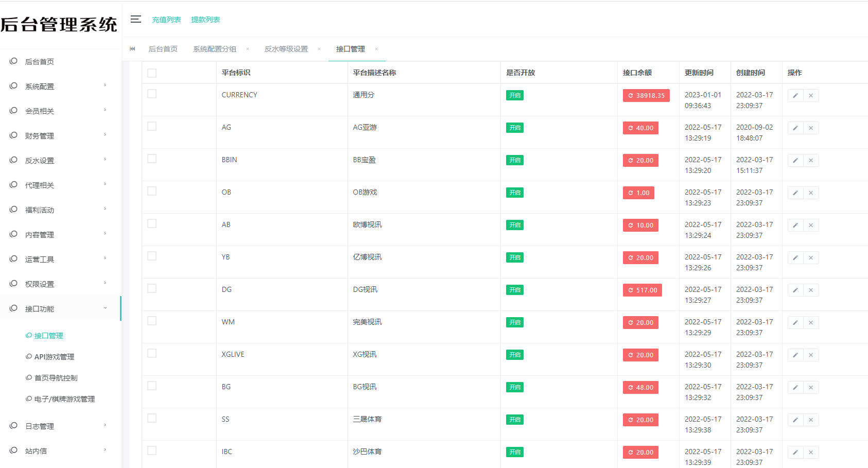
Task: Refresh the DG balance showing 517.00
Action: 642,290
